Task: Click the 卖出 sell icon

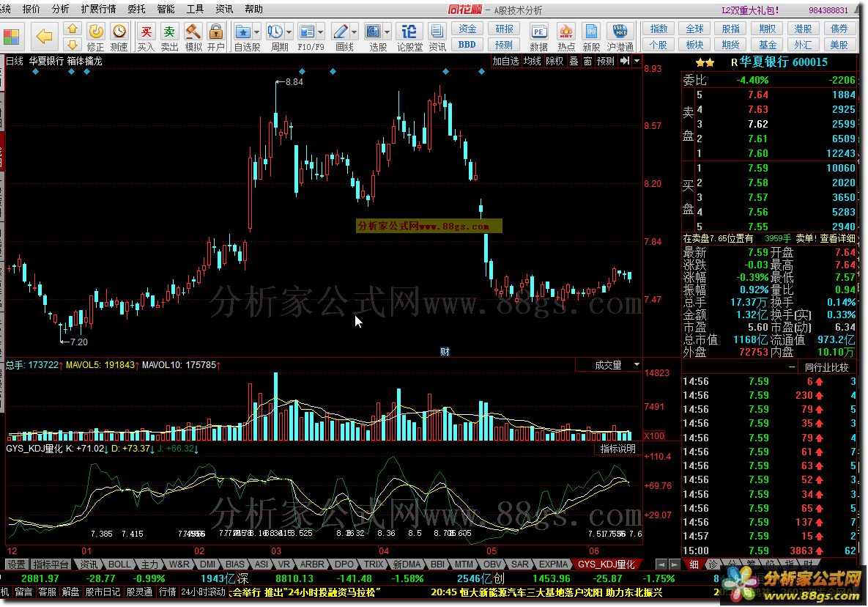Action: coord(169,37)
